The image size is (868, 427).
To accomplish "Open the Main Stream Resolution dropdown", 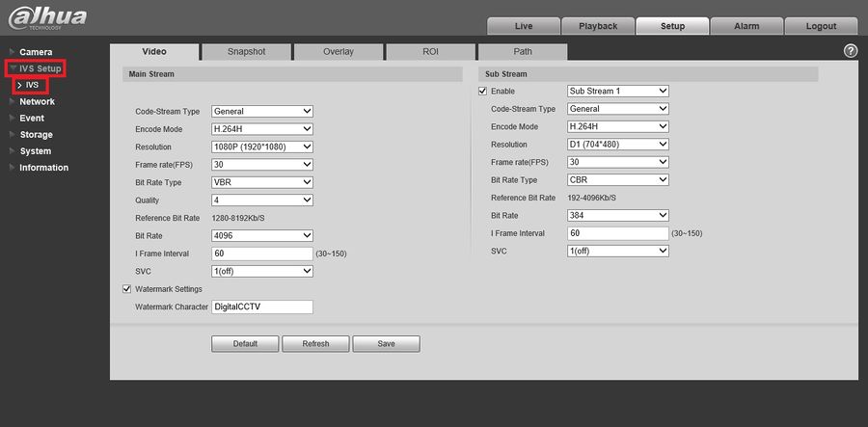I will (262, 147).
